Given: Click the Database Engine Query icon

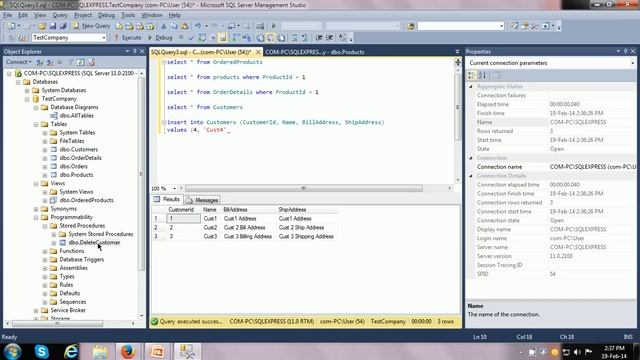Looking at the screenshot, I should 119,26.
